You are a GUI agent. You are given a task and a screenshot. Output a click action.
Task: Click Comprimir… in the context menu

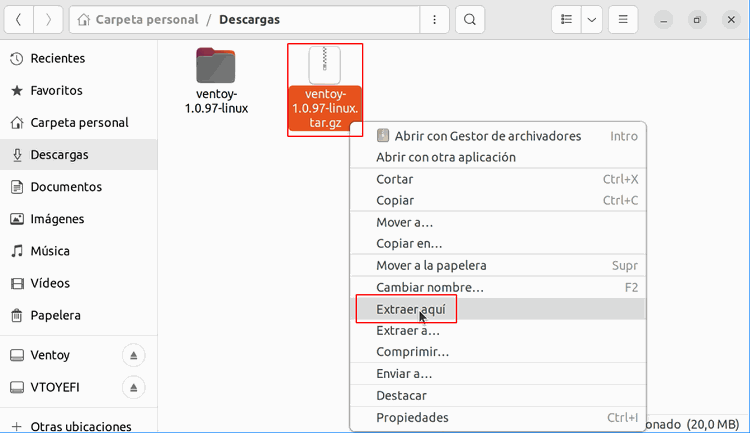click(412, 352)
